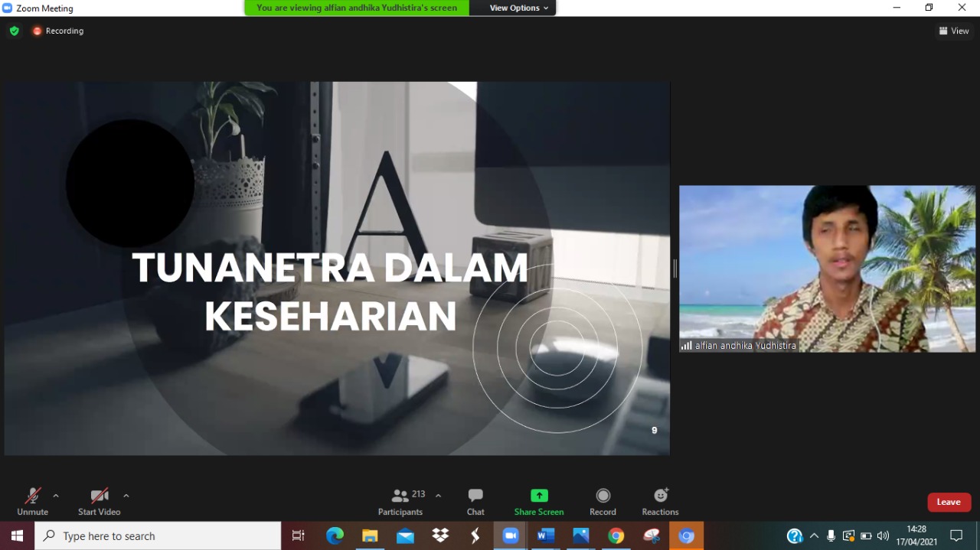Click the green encryption shield icon

(x=14, y=31)
